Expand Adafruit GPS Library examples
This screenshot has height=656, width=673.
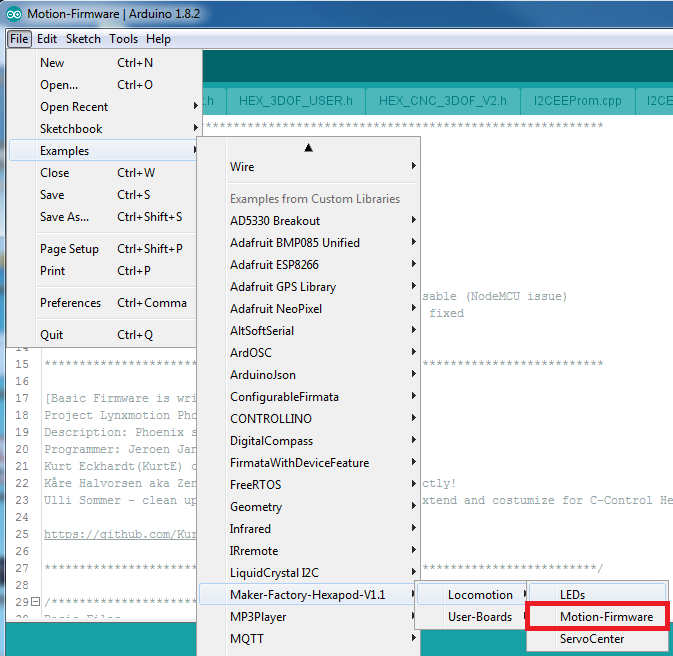tap(309, 286)
